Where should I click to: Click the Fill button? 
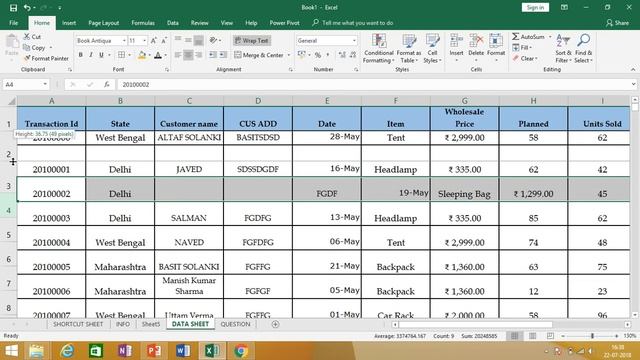(523, 48)
